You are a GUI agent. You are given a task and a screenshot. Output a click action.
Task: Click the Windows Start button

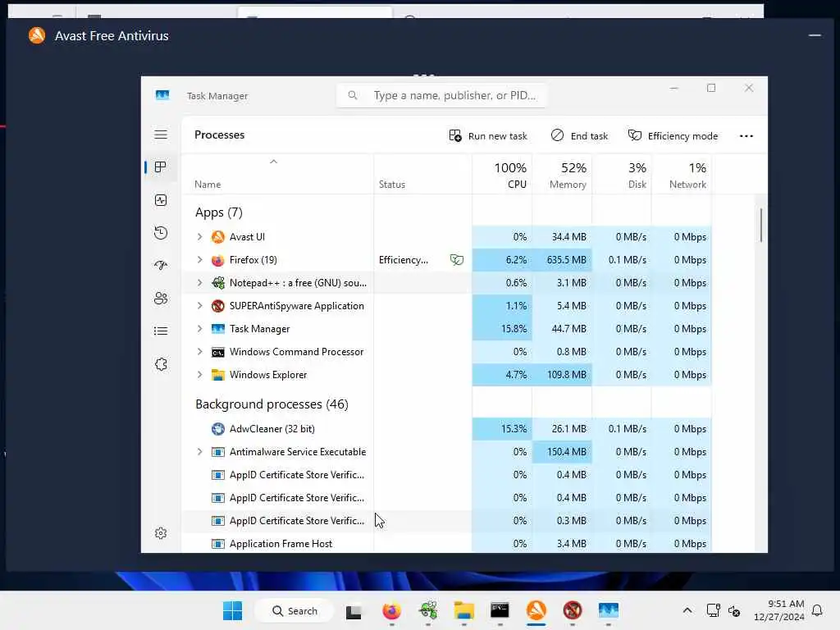pos(232,610)
